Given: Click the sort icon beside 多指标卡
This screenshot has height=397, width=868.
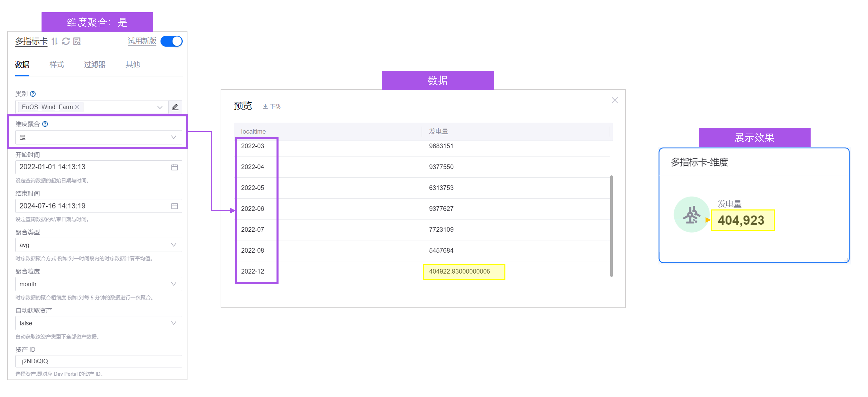Looking at the screenshot, I should pos(55,41).
